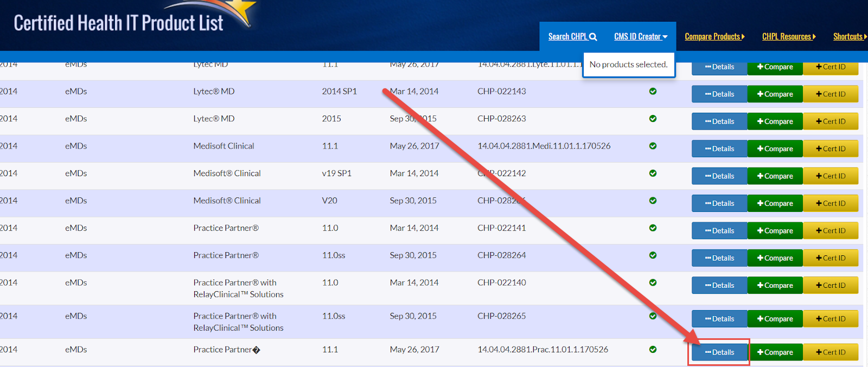Viewport: 868px width, 367px height.
Task: Click Cert ID in the CHP-022140 row
Action: 831,285
